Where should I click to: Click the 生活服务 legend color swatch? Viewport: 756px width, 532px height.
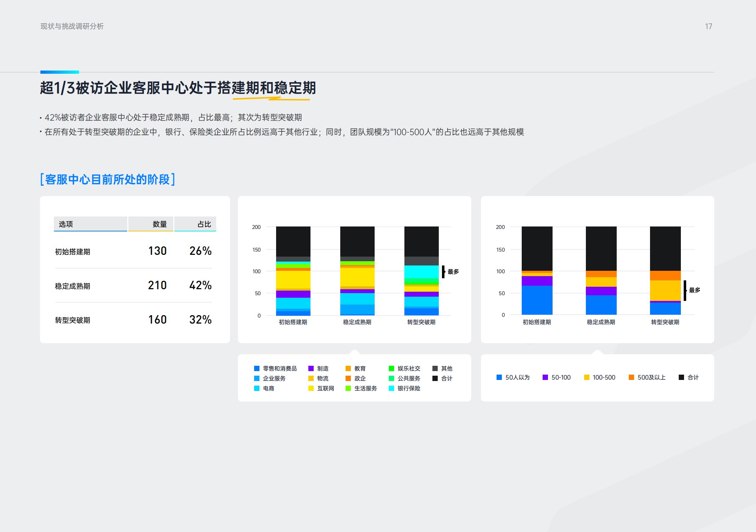348,388
